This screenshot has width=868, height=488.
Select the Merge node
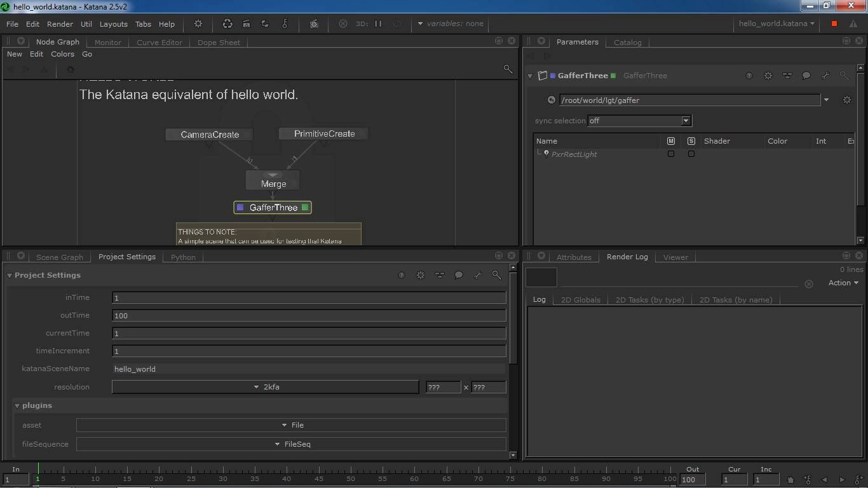coord(273,180)
